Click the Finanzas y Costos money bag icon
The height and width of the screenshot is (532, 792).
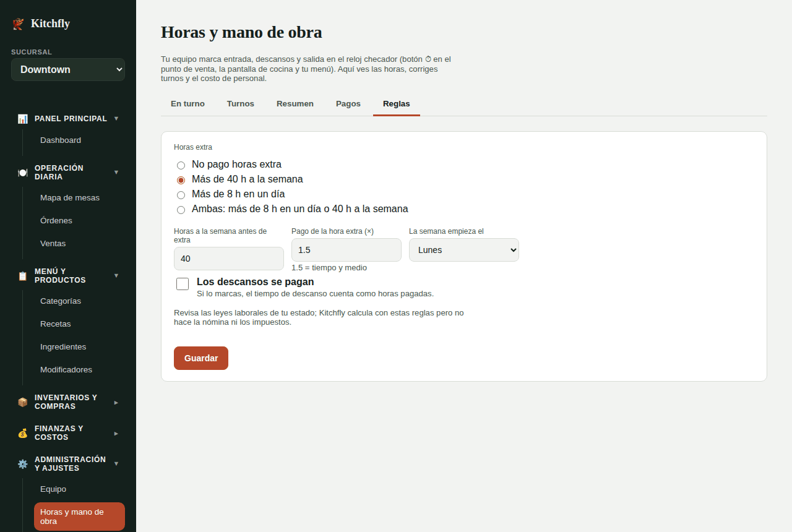point(23,433)
